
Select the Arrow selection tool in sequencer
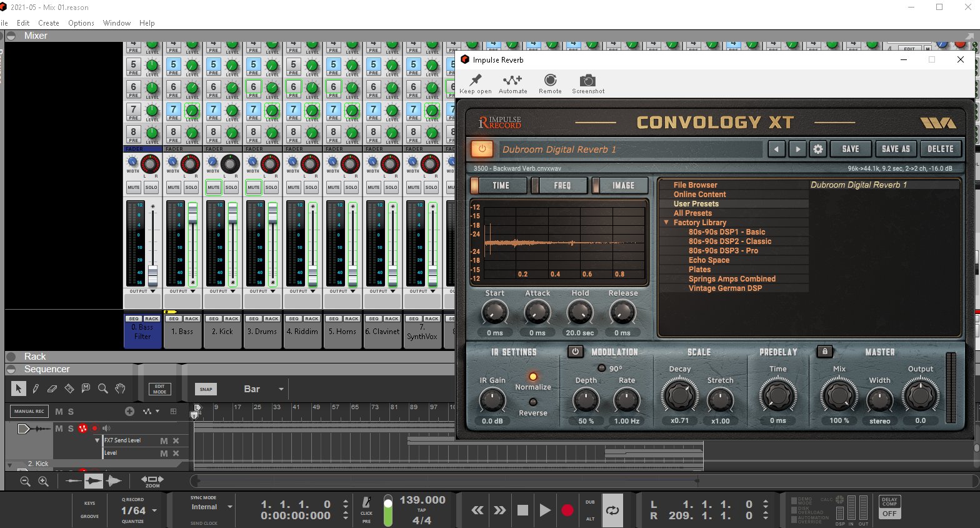point(18,388)
